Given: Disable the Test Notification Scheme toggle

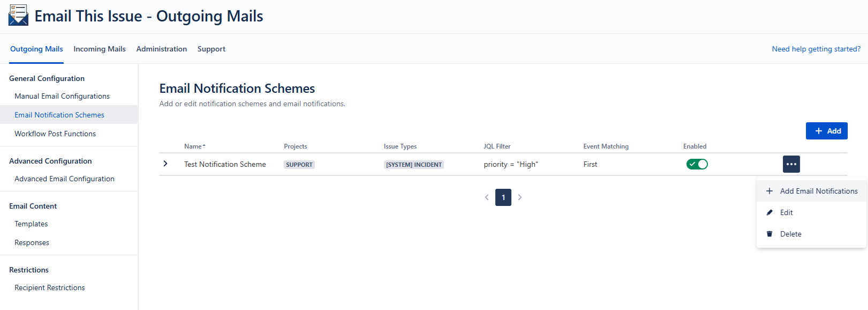Looking at the screenshot, I should click(697, 164).
